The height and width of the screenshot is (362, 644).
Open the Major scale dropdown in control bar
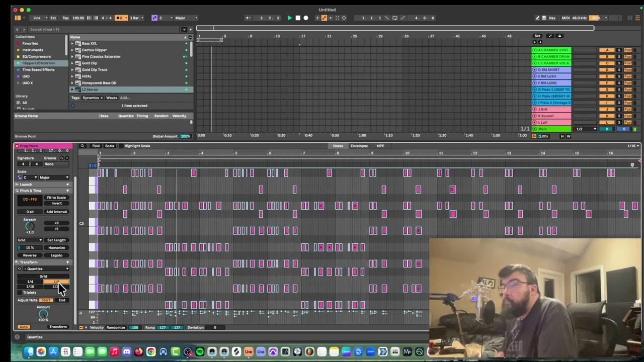[x=186, y=18]
